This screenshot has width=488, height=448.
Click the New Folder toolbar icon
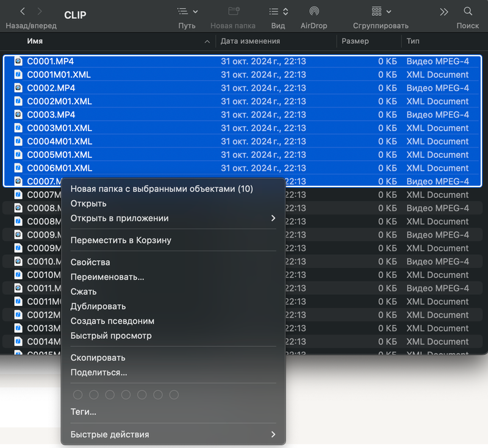233,12
